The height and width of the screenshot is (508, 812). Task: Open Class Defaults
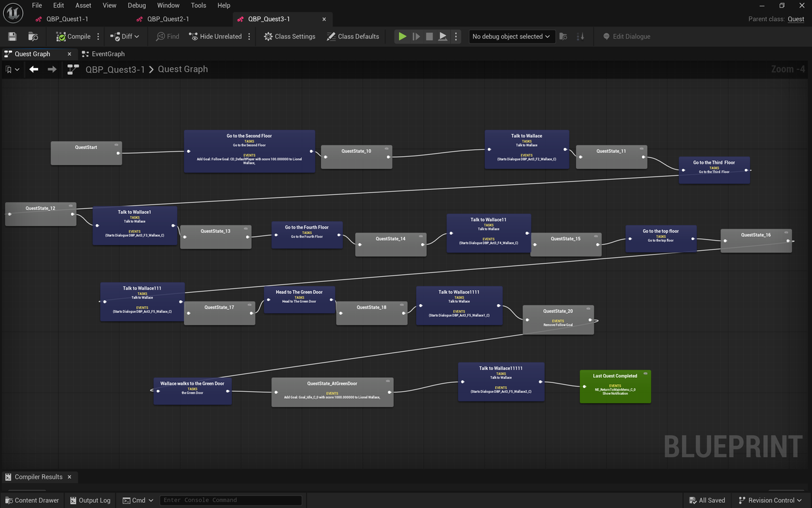pyautogui.click(x=353, y=37)
